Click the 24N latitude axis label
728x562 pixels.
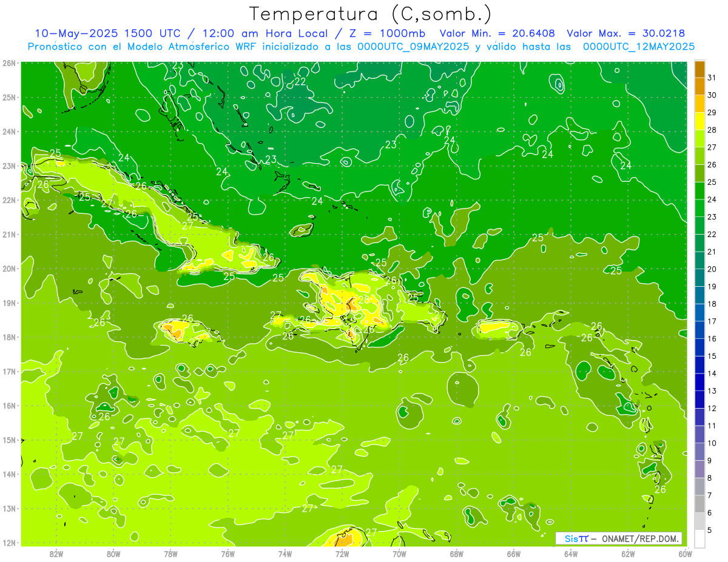tap(10, 132)
